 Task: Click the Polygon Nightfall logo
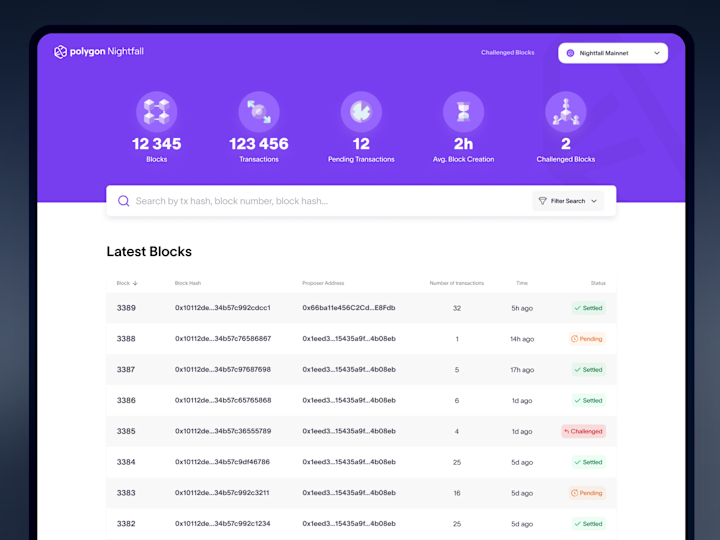[x=99, y=51]
